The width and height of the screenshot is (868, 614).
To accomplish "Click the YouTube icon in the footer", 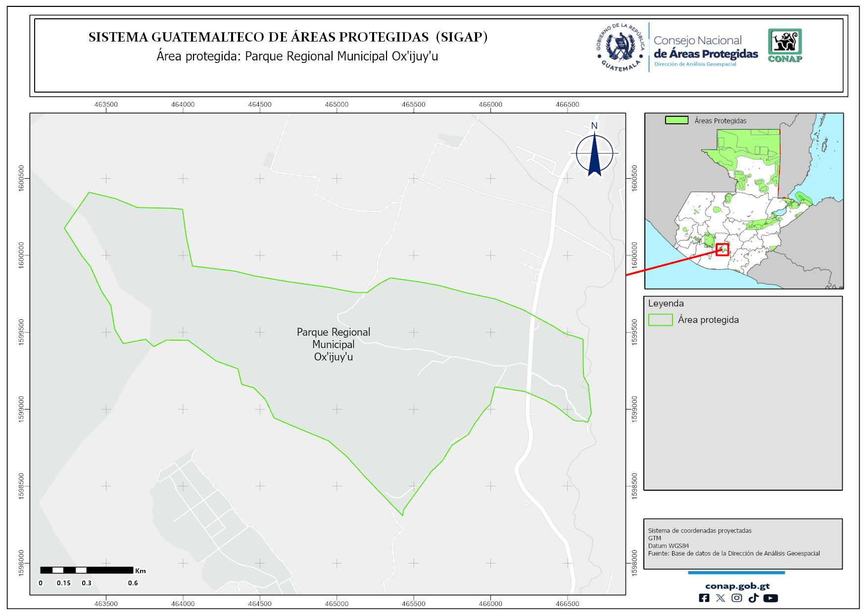I will click(771, 598).
